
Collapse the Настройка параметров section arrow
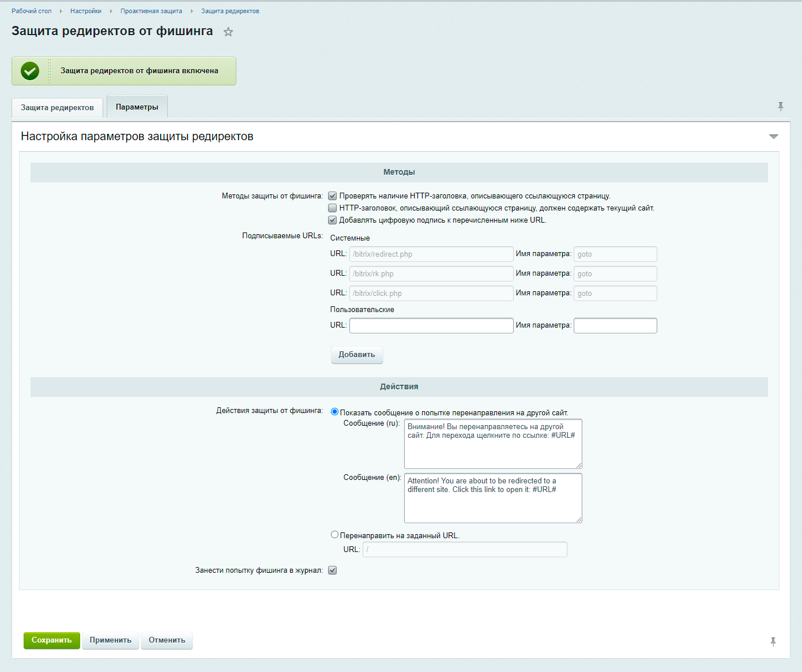click(x=774, y=137)
